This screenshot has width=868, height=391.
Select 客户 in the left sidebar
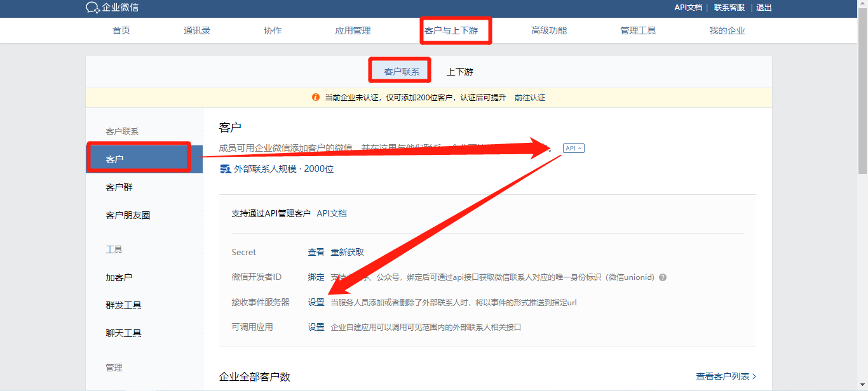pos(145,159)
